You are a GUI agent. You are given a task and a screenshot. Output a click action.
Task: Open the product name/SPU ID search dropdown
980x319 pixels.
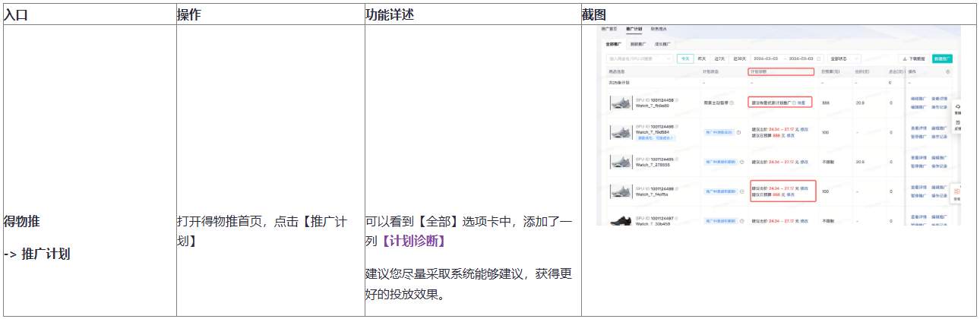(x=640, y=58)
